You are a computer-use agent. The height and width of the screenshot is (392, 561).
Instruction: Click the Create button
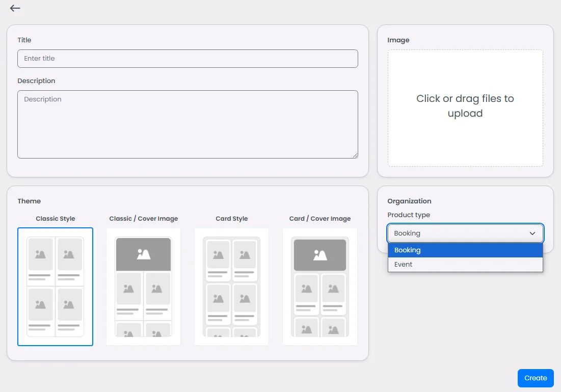[536, 378]
